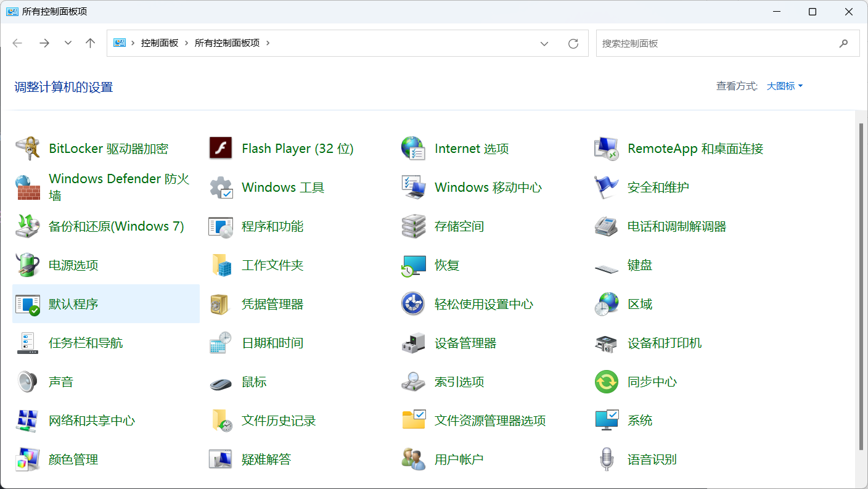Open the 电话和调制解调器 phone icon
Screen dimensions: 868x489
(x=606, y=226)
